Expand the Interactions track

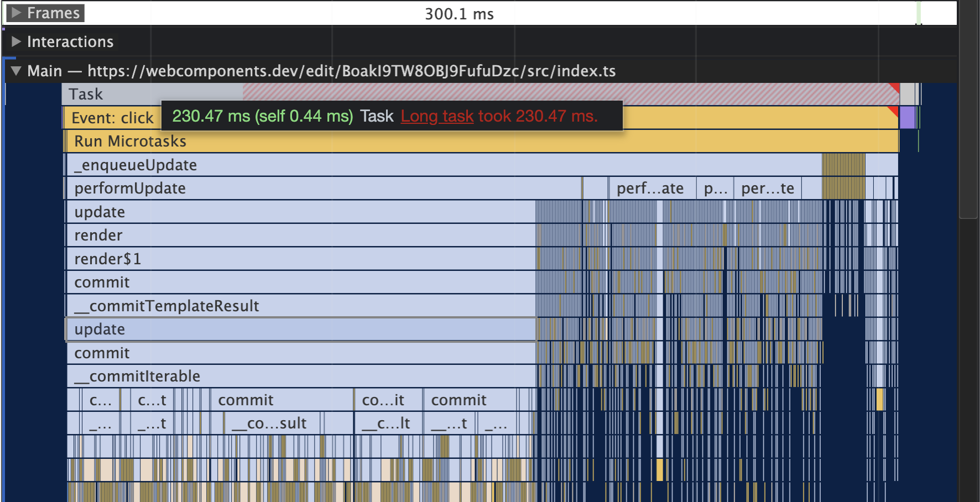(x=17, y=41)
